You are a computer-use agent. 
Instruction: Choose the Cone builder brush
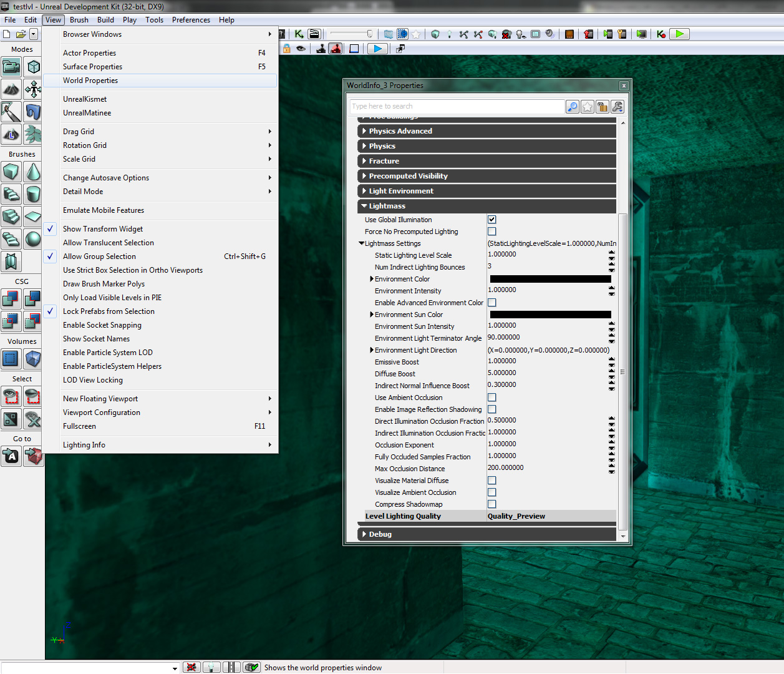[33, 172]
